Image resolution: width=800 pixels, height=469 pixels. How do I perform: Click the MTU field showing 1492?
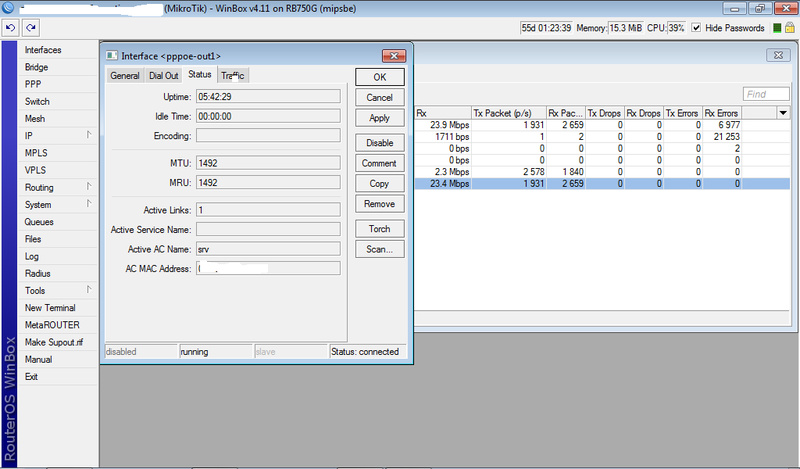coord(268,163)
